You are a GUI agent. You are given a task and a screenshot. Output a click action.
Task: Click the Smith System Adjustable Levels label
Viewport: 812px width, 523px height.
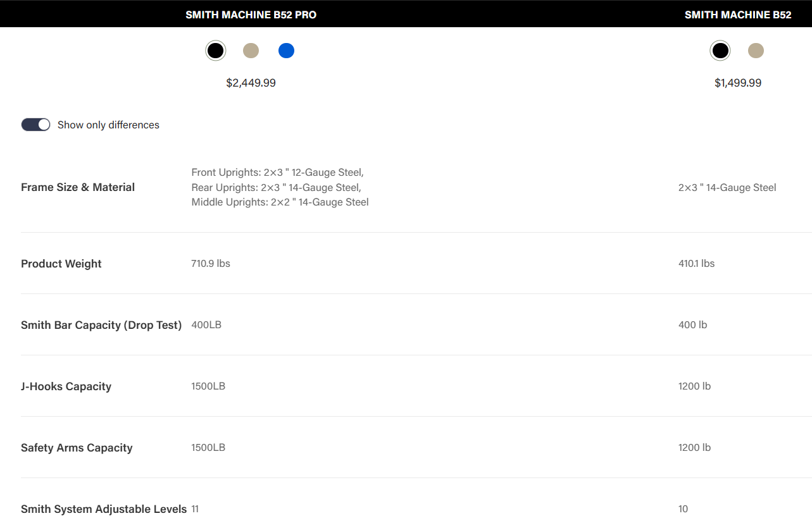coord(104,509)
